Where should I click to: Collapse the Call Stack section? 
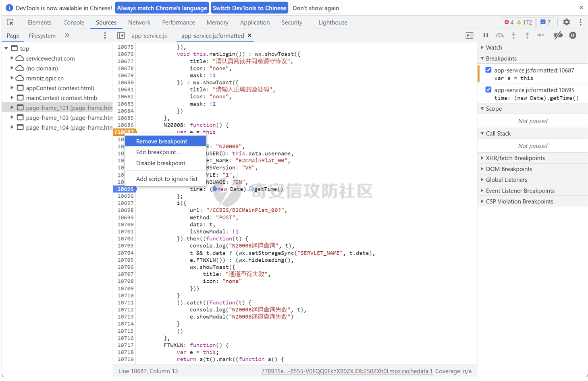click(532, 133)
